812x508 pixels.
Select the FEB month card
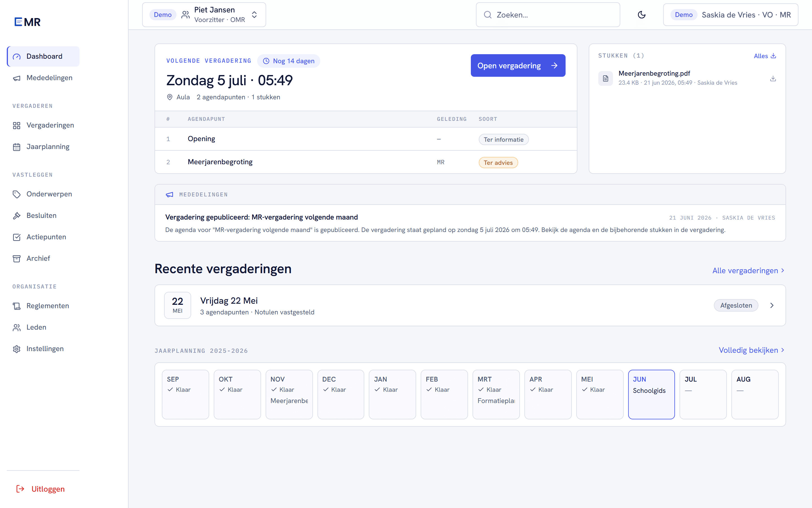pos(444,395)
